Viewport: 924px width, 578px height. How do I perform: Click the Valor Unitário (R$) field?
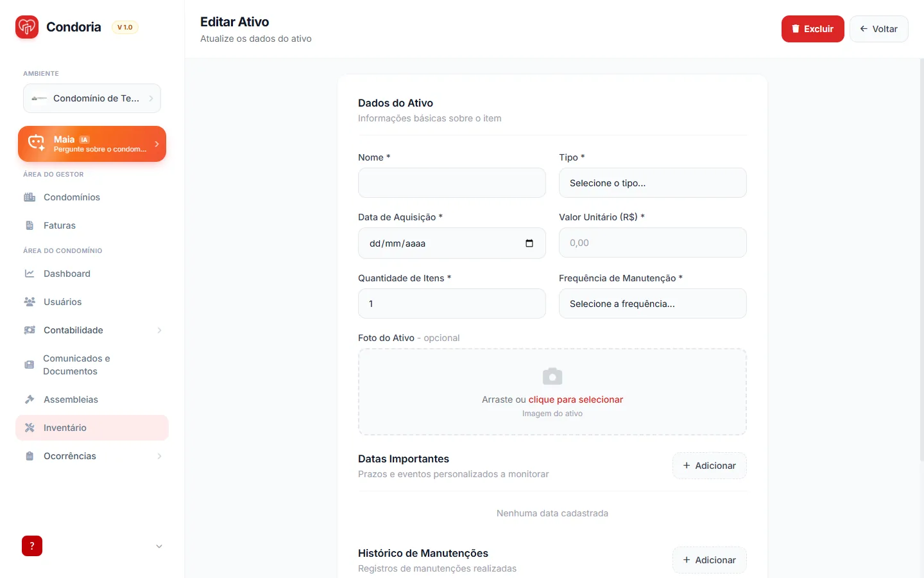pyautogui.click(x=653, y=243)
